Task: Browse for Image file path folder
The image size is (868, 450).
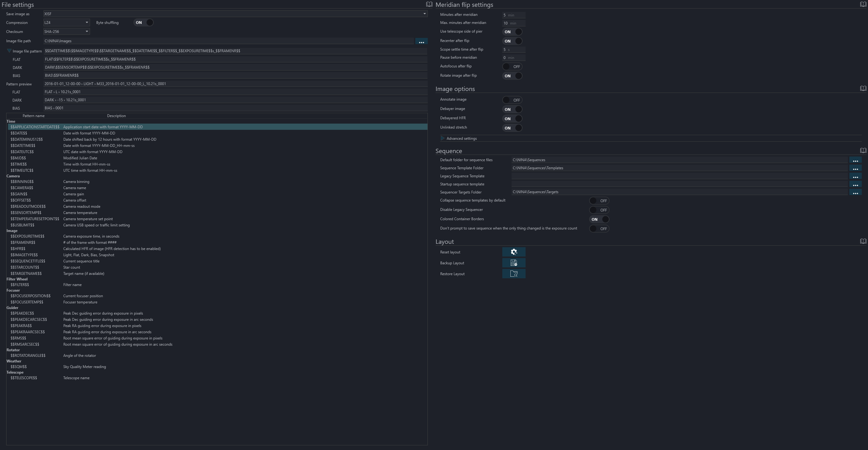Action: 421,41
